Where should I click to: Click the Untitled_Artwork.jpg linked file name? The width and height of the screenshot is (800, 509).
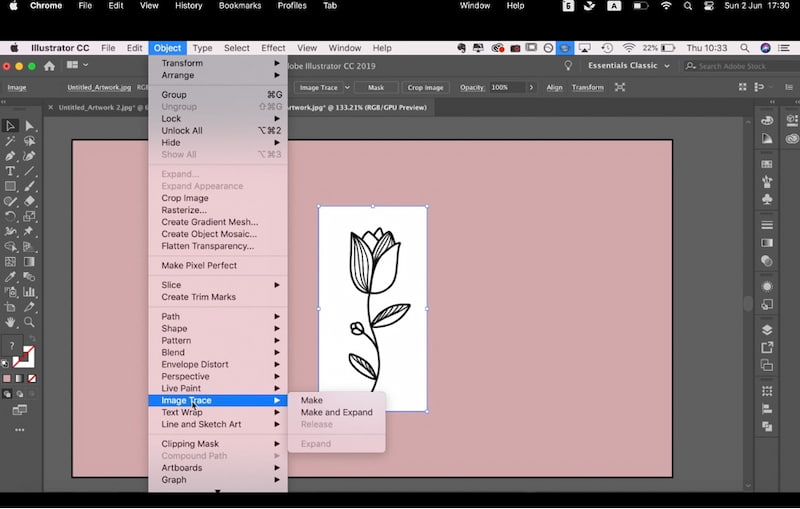[x=99, y=87]
